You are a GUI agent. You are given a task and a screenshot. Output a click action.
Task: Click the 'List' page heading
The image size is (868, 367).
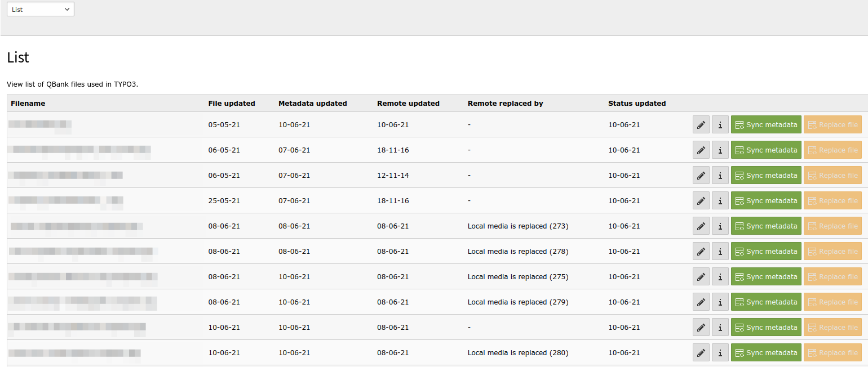tap(18, 57)
